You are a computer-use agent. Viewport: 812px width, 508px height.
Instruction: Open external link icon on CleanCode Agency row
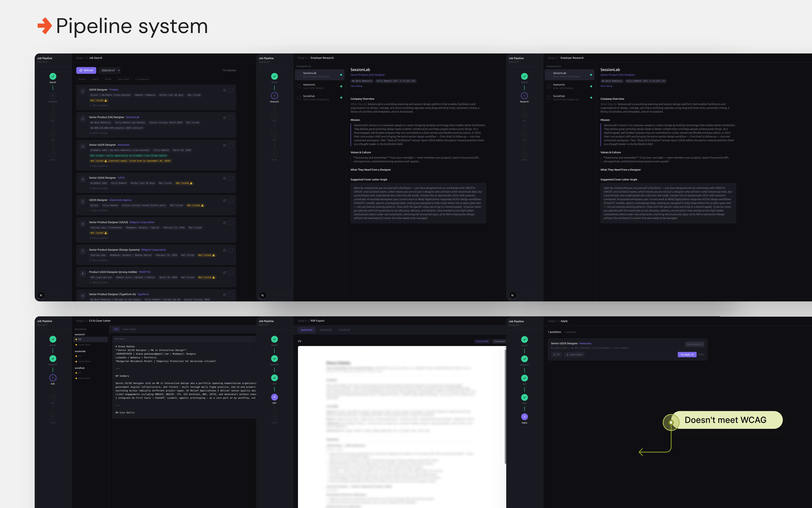point(224,200)
